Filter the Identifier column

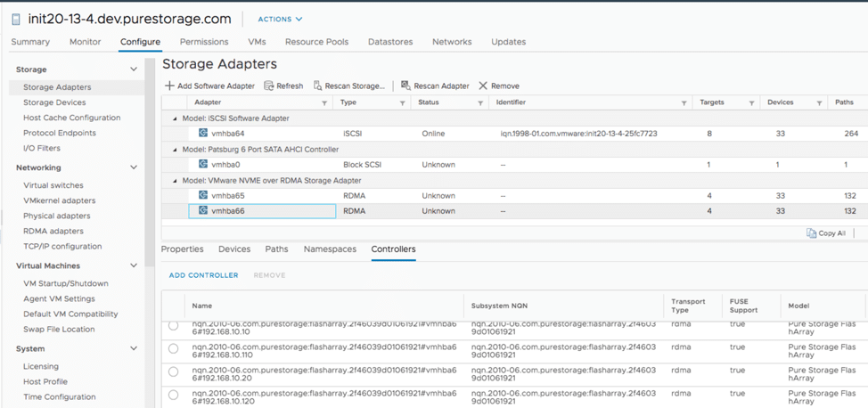[x=684, y=103]
